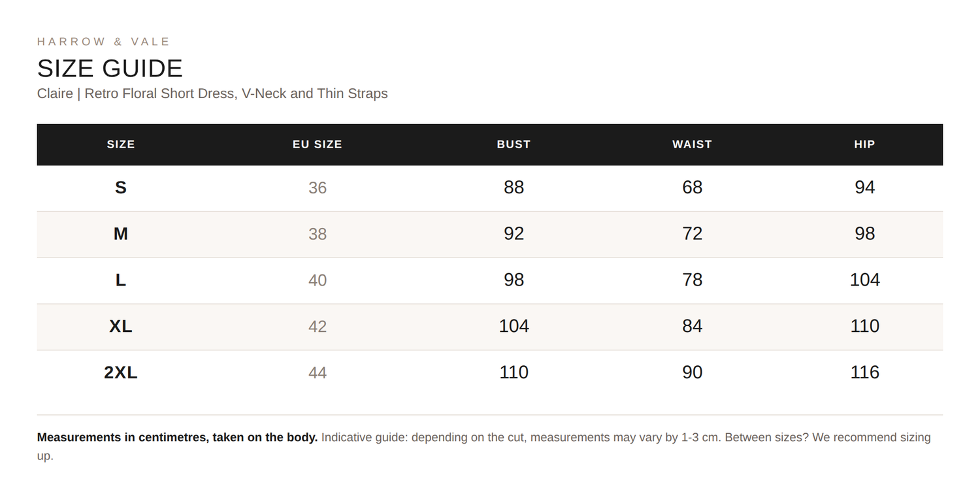Click the SIZE GUIDE heading
980x494 pixels.
pyautogui.click(x=110, y=69)
